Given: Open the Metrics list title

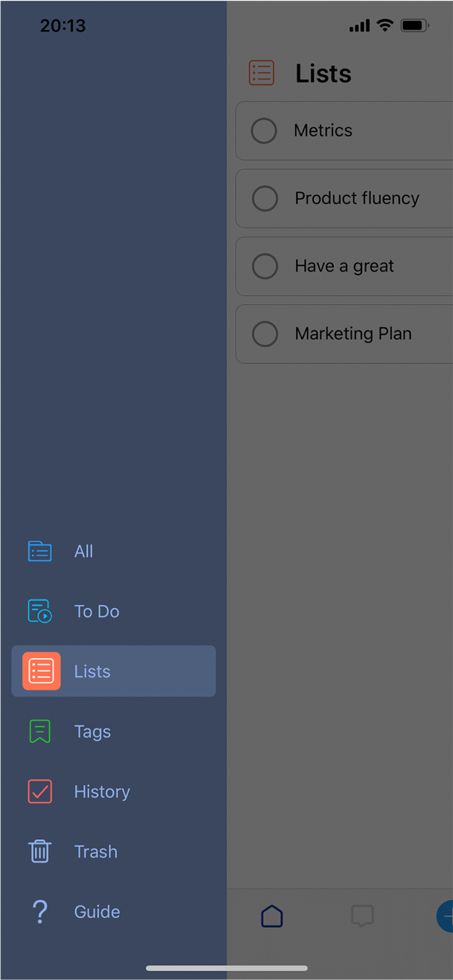Looking at the screenshot, I should click(323, 131).
